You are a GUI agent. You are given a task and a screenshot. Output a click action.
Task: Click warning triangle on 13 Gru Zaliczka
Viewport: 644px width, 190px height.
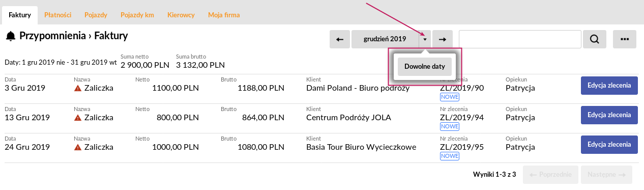(78, 118)
